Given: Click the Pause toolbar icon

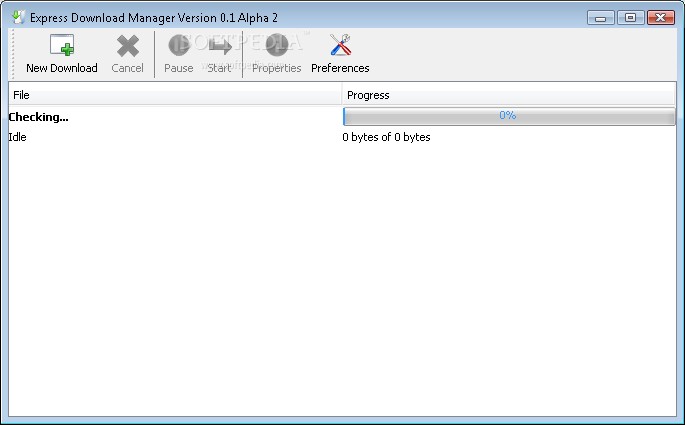Looking at the screenshot, I should point(179,45).
